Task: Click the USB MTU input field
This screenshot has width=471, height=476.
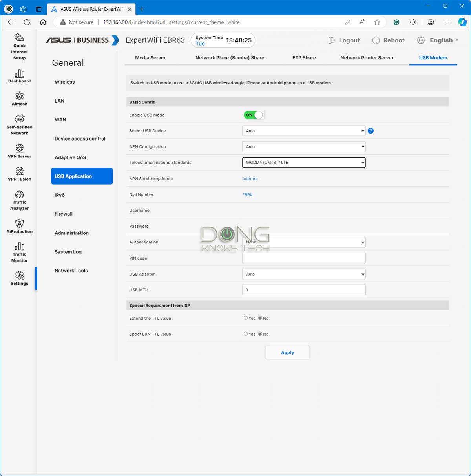Action: click(x=304, y=290)
